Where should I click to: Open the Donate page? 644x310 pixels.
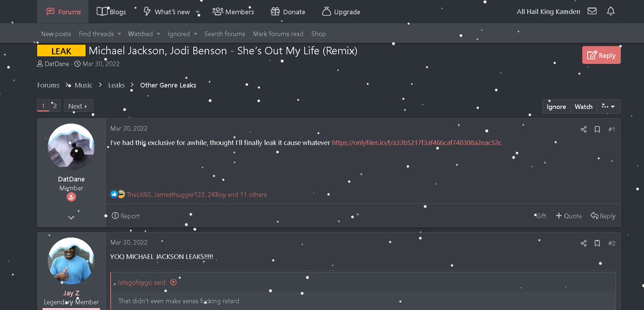(x=288, y=12)
